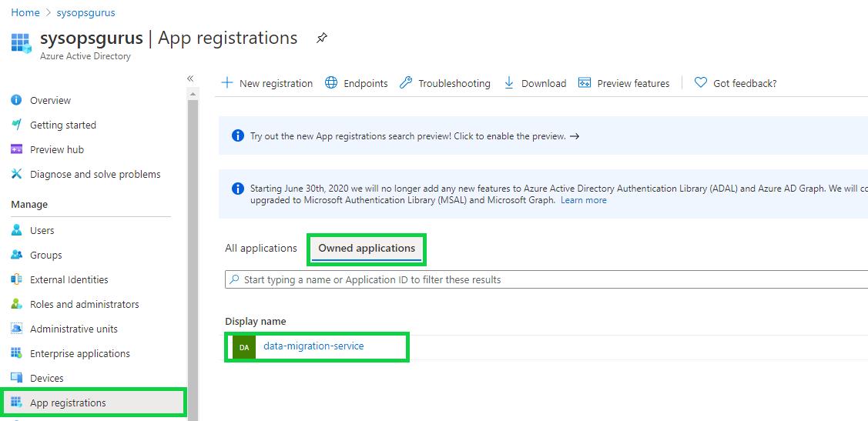The width and height of the screenshot is (868, 421).
Task: Click the Troubleshooting wrench icon
Action: click(406, 83)
